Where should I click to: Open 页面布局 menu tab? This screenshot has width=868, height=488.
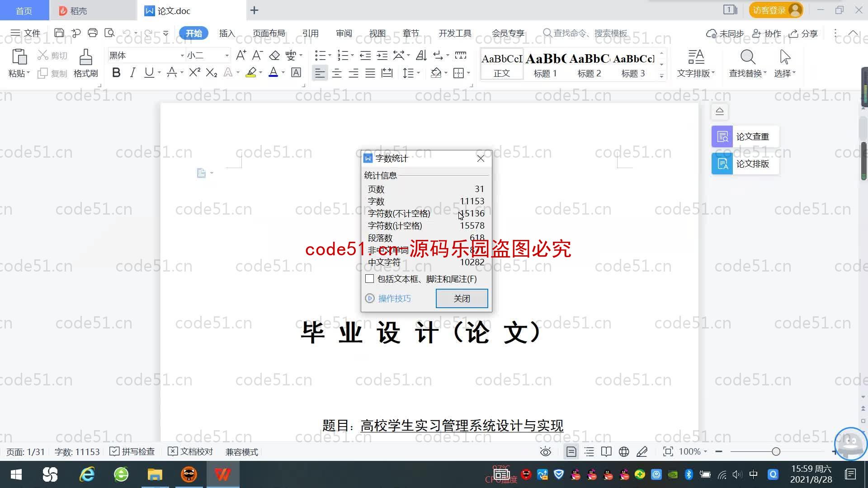coord(269,33)
